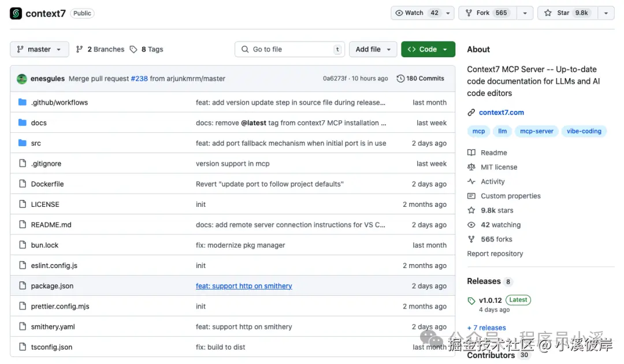Open the Add file dropdown
Viewport: 624px width, 364px height.
pyautogui.click(x=373, y=50)
